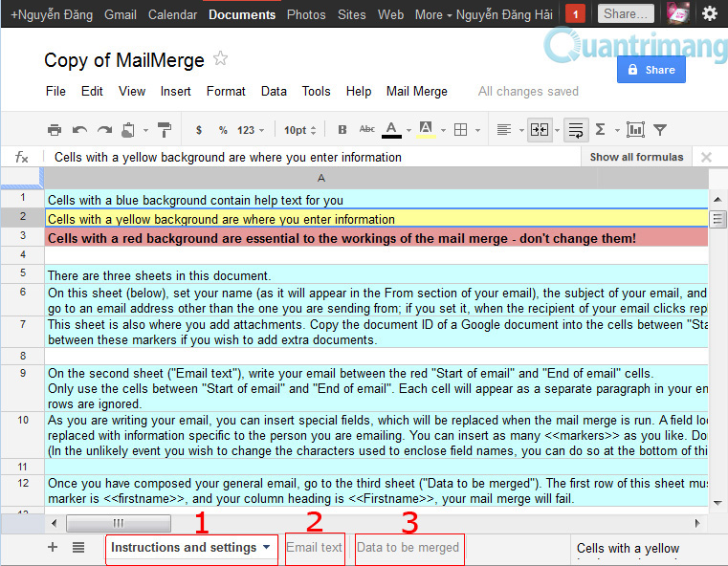Click the borders icon
The height and width of the screenshot is (566, 728).
[x=460, y=130]
